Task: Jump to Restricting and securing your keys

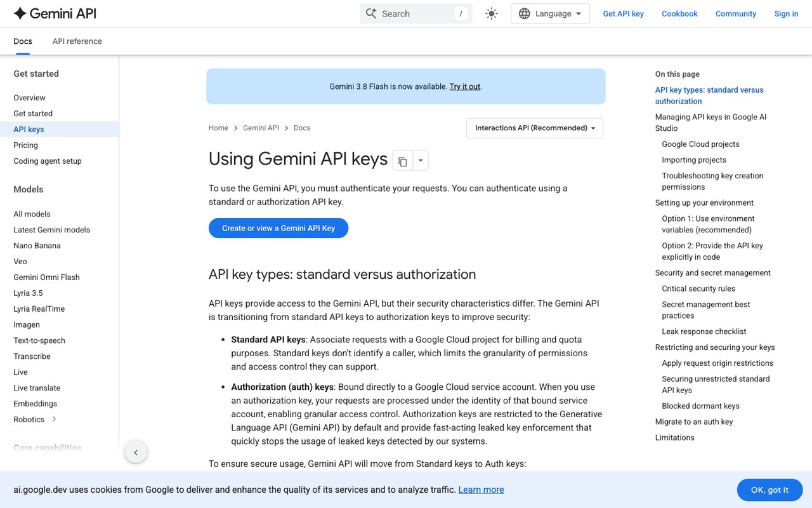Action: pos(715,347)
